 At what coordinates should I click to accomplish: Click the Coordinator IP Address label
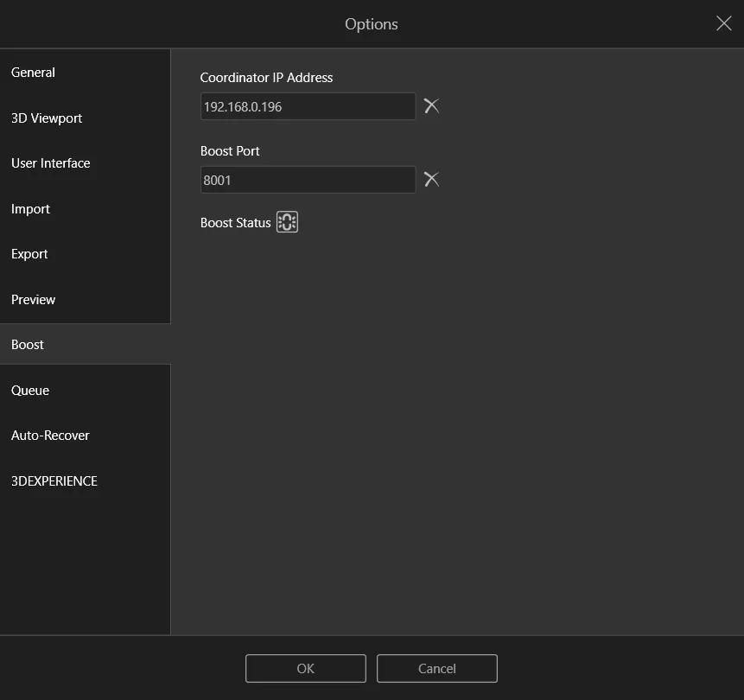[266, 78]
